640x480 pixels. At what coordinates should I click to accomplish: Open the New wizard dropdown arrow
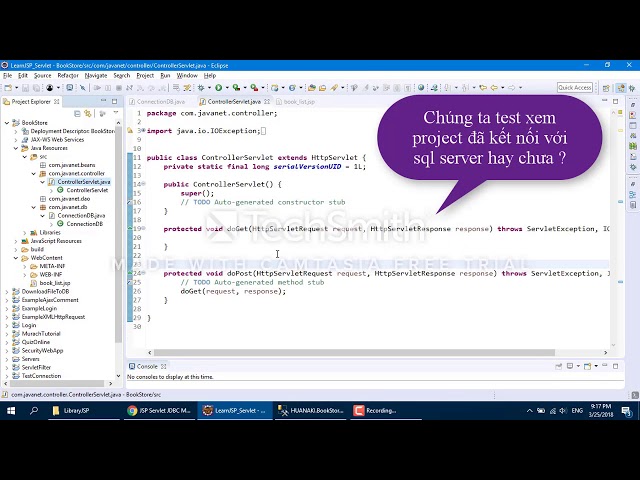[16, 88]
